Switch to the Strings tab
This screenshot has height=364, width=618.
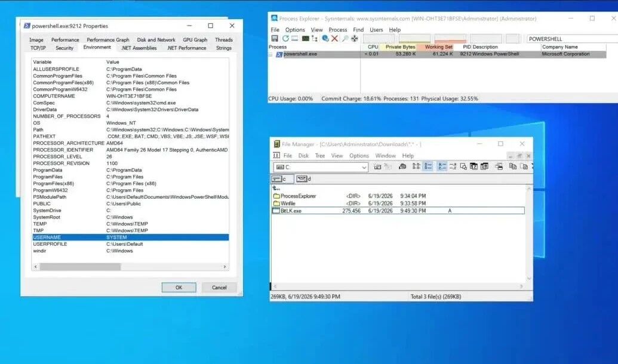click(x=224, y=48)
